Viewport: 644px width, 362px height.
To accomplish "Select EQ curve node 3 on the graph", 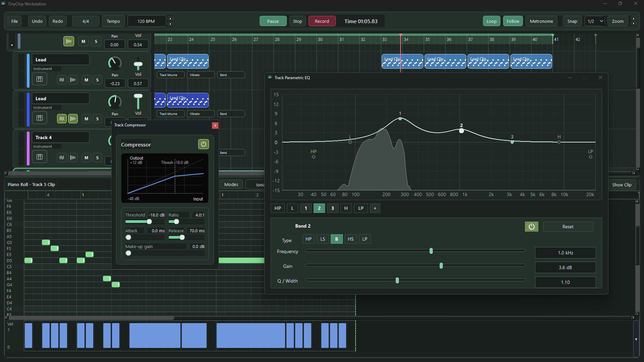I will tap(512, 142).
